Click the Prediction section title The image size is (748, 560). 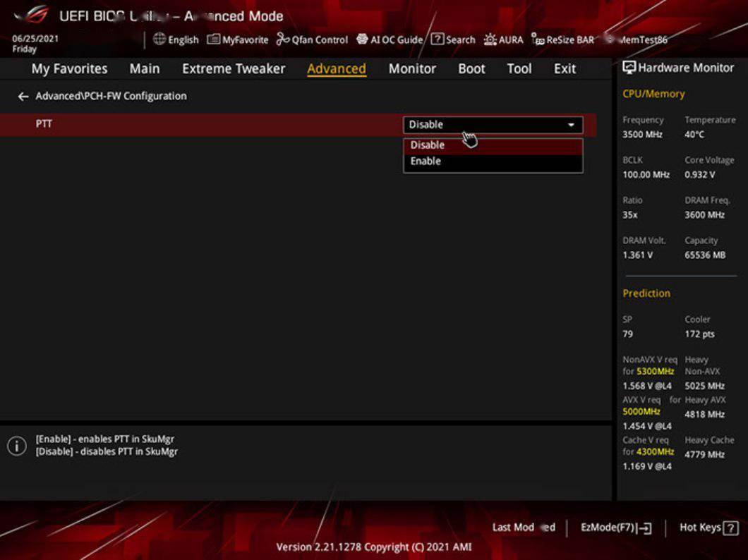[646, 293]
